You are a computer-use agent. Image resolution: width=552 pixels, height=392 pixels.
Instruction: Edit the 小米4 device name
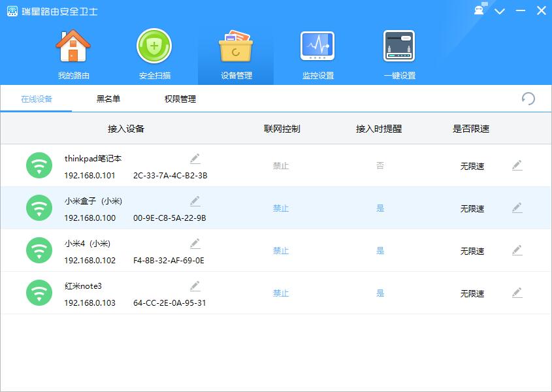click(195, 244)
